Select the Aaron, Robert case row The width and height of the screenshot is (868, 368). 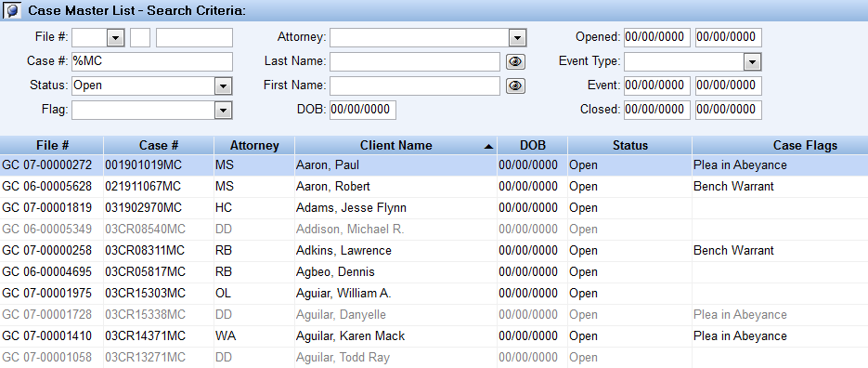pyautogui.click(x=434, y=187)
